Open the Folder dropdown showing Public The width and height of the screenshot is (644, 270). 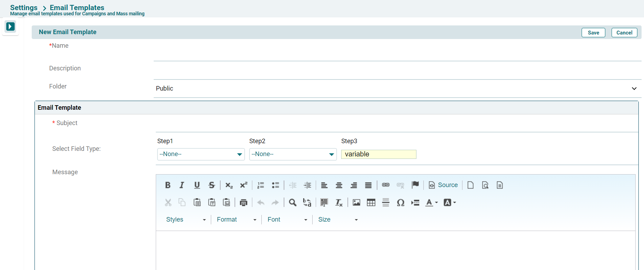point(397,88)
